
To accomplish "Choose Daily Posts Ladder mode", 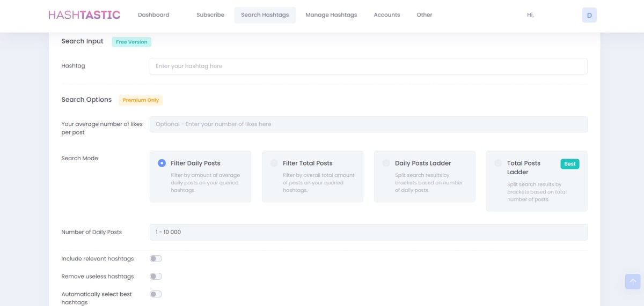I will click(386, 163).
